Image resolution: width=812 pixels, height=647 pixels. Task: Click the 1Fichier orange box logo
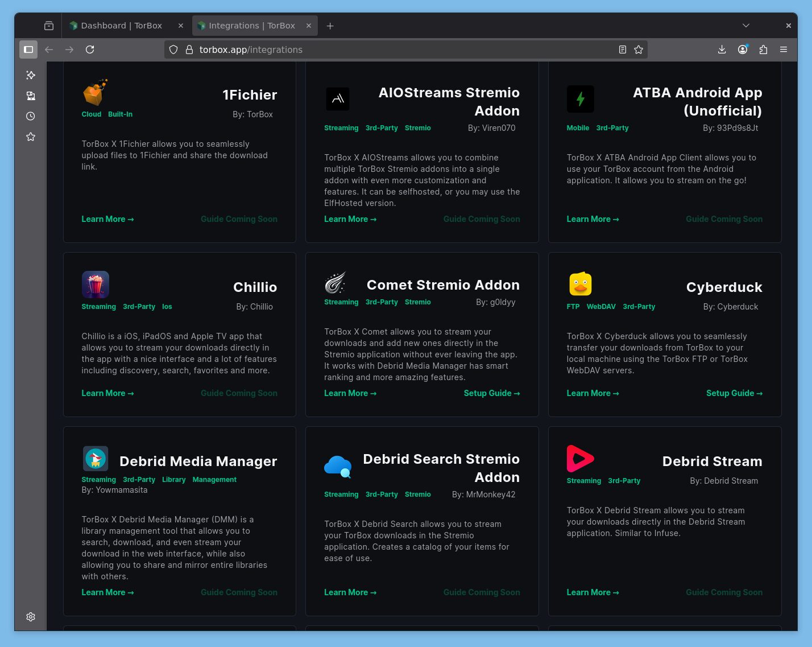click(x=95, y=92)
